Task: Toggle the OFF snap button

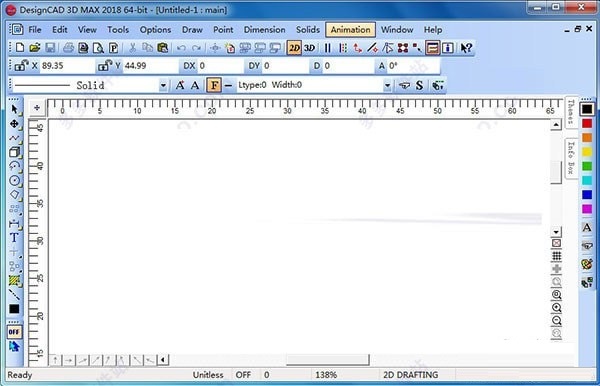Action: pos(14,332)
